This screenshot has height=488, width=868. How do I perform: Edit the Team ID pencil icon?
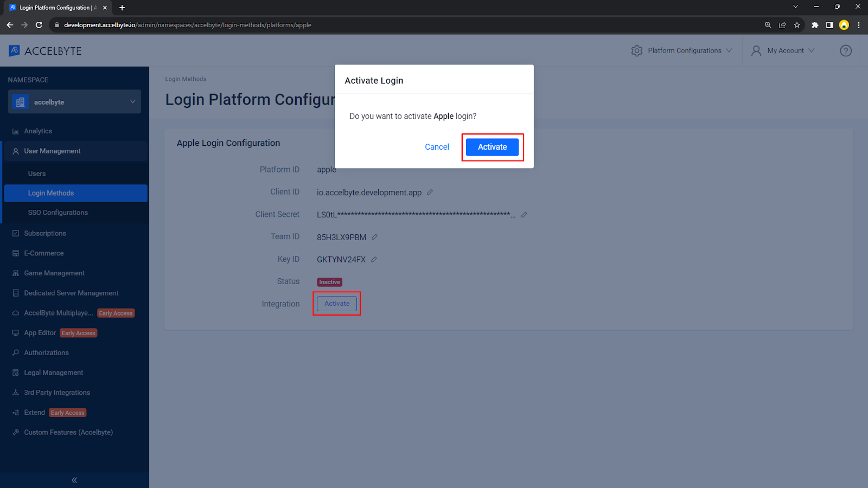point(374,237)
